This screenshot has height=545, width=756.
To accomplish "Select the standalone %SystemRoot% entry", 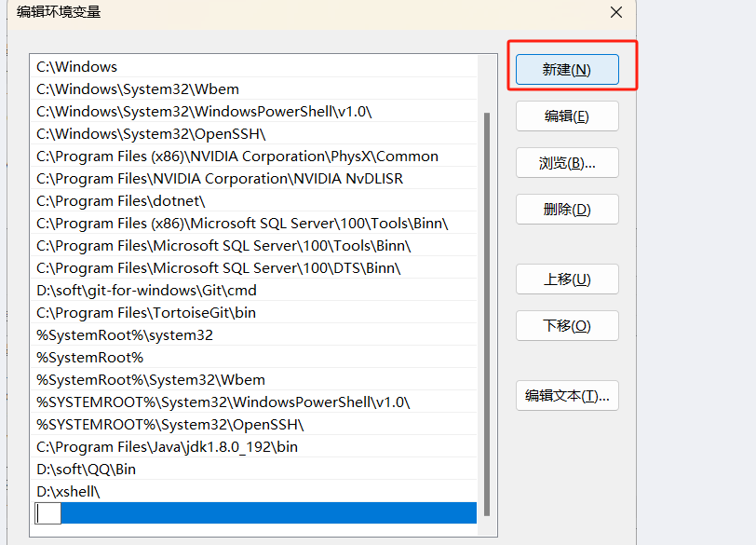I will [90, 358].
